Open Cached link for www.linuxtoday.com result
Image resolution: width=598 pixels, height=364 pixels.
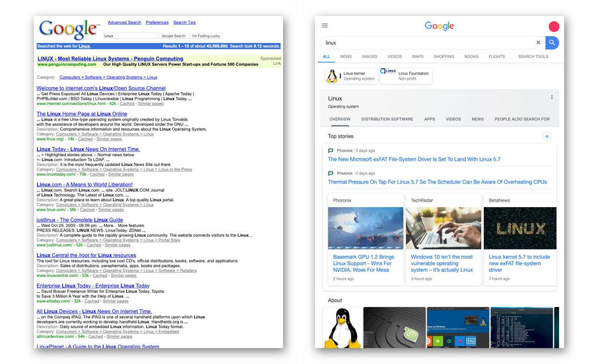point(97,174)
